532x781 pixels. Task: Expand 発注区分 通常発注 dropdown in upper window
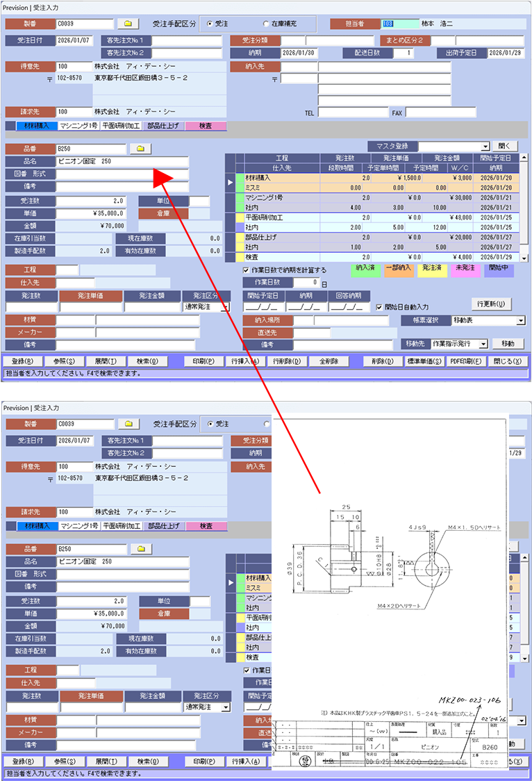coord(224,306)
